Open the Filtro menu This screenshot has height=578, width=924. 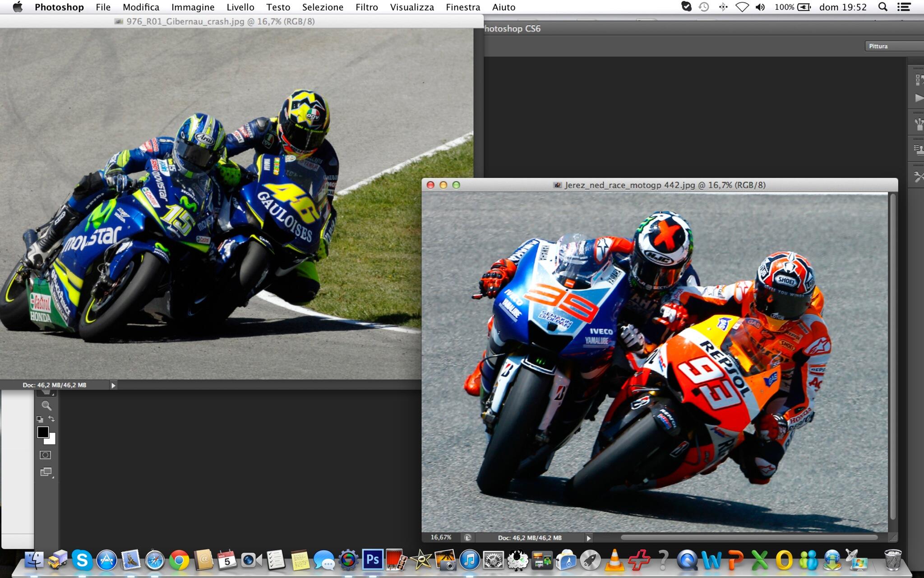[366, 7]
